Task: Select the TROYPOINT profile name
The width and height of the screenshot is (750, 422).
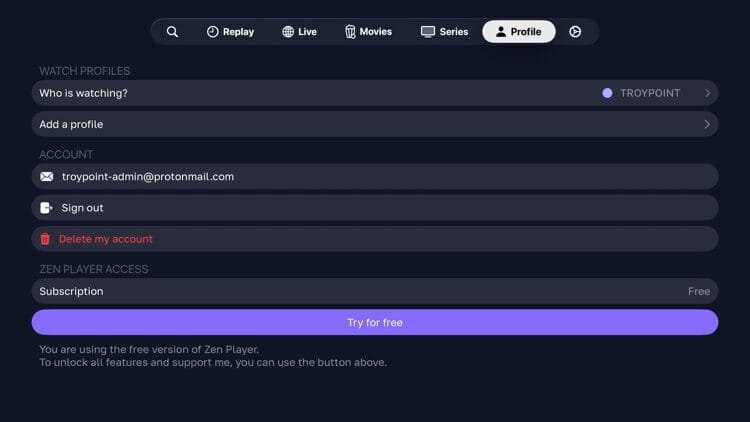Action: 650,93
